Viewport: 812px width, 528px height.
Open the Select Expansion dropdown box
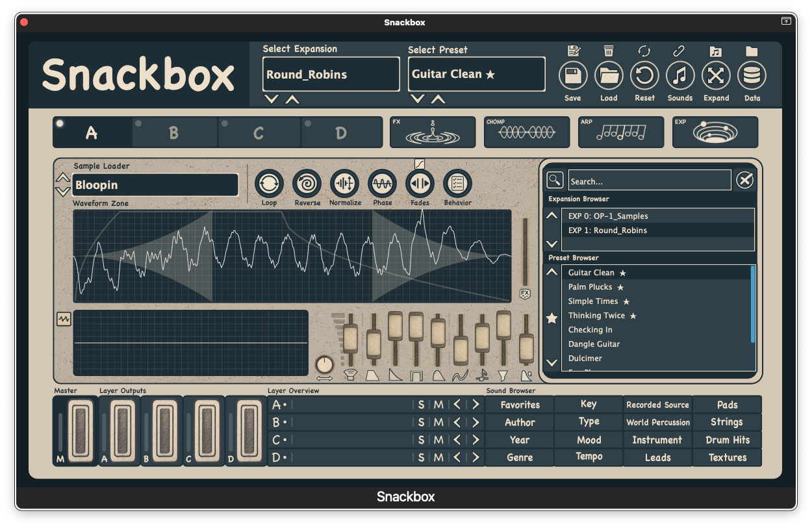click(x=331, y=74)
